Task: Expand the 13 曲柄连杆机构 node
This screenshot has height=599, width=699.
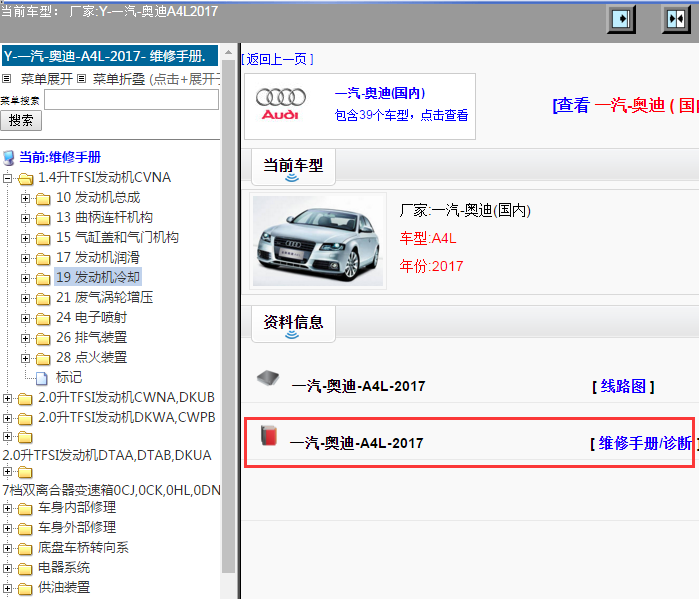Action: point(25,218)
